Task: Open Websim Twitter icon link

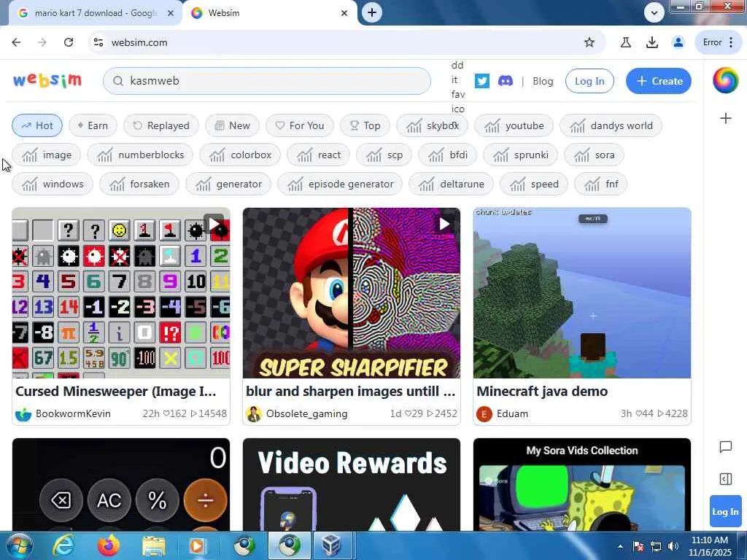Action: (482, 81)
